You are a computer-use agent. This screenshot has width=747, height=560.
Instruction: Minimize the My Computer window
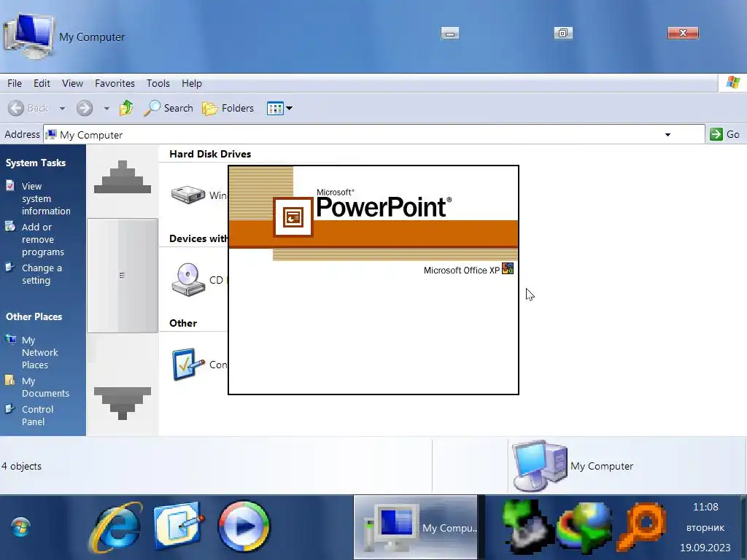tap(449, 34)
